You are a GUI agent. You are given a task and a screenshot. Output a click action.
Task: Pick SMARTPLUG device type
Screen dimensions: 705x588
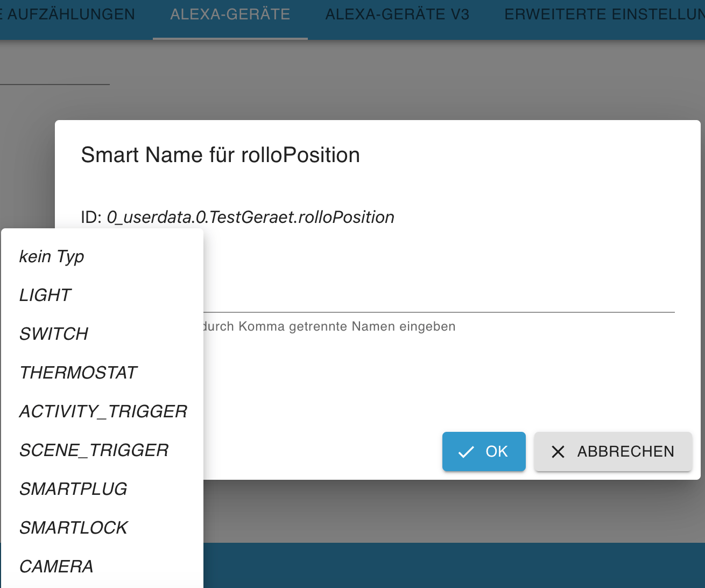(x=74, y=489)
